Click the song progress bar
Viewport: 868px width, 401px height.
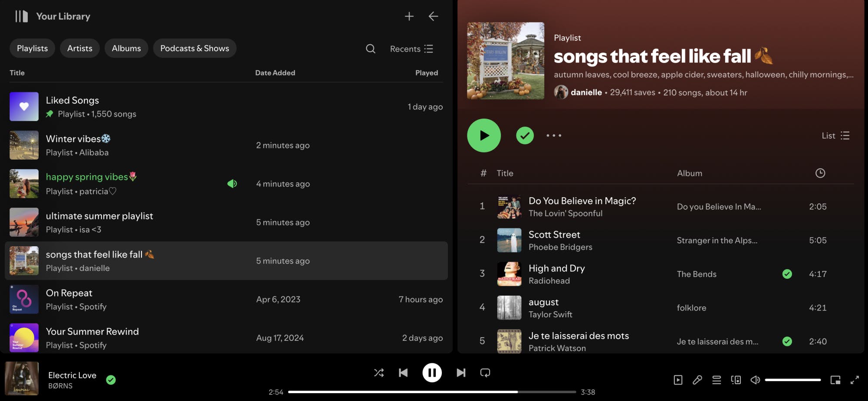(432, 392)
